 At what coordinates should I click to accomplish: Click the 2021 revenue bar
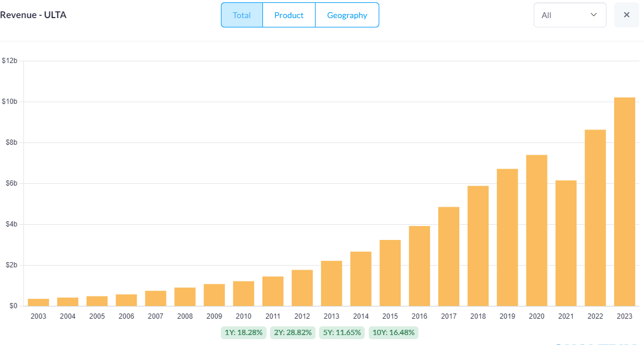(x=566, y=243)
